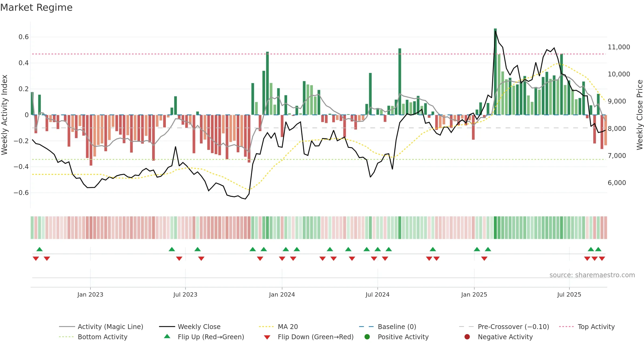The width and height of the screenshot is (644, 362).
Task: Click the Bottom Activity legend entry
Action: click(93, 337)
